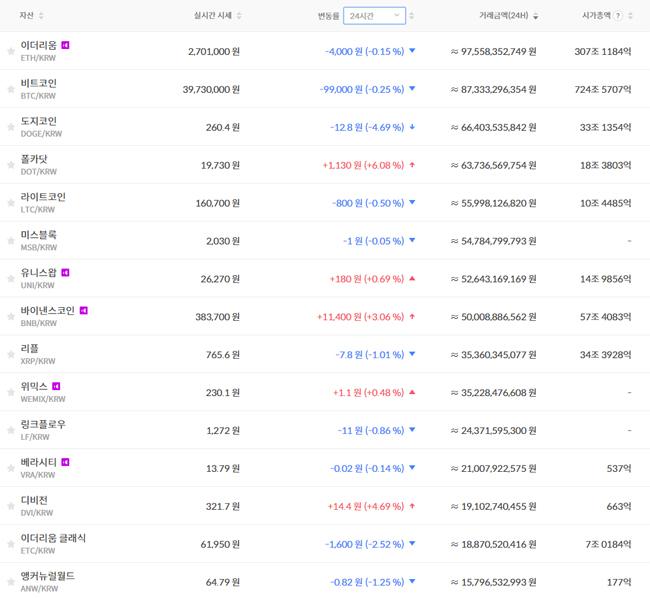Add 리플 to favorites with star
The height and width of the screenshot is (598, 650).
point(11,355)
